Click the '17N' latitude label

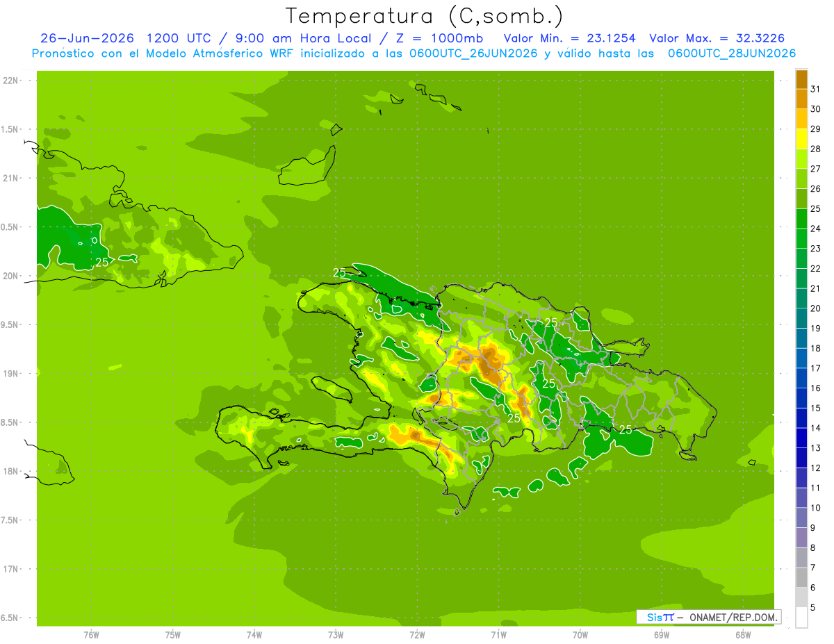[11, 569]
